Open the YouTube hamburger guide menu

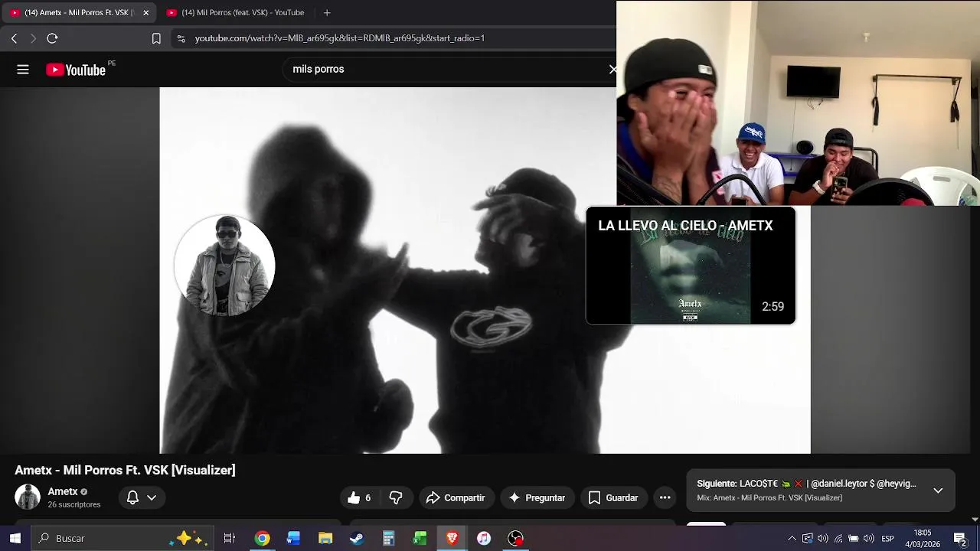[x=23, y=70]
